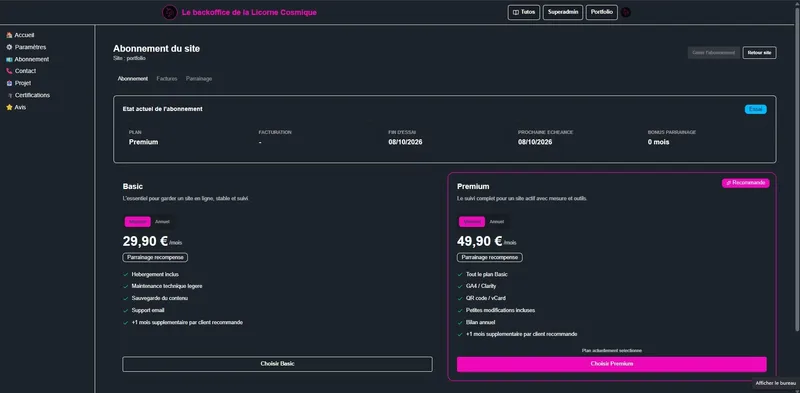The width and height of the screenshot is (800, 393).
Task: Click the Basic description about un site en ligne
Action: (186, 199)
